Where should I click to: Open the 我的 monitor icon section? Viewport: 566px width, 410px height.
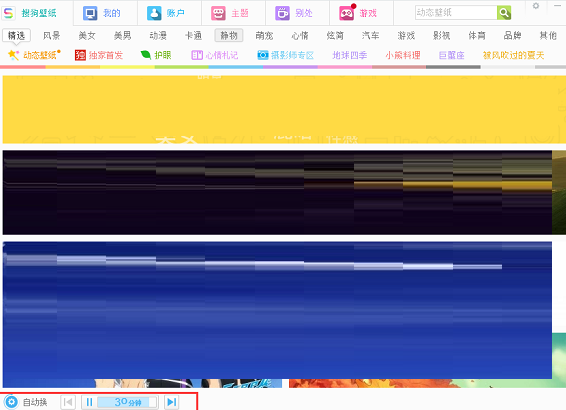tap(90, 13)
